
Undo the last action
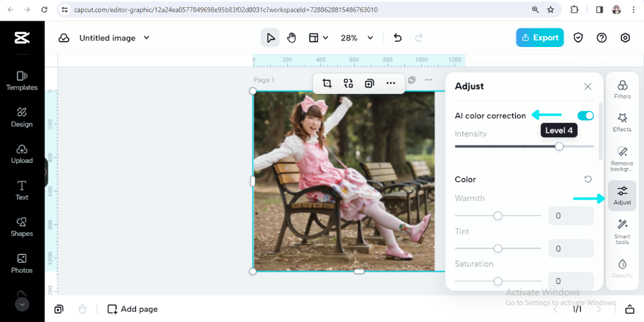pyautogui.click(x=397, y=38)
